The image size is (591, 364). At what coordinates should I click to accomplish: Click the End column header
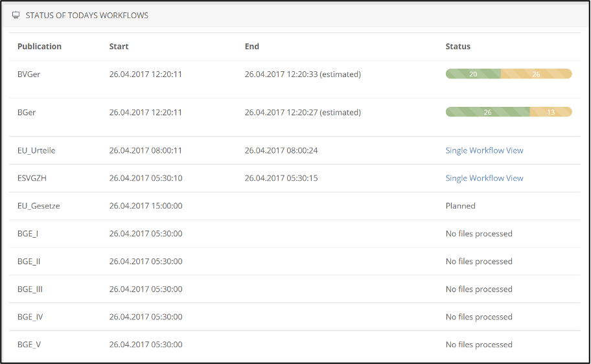point(252,47)
